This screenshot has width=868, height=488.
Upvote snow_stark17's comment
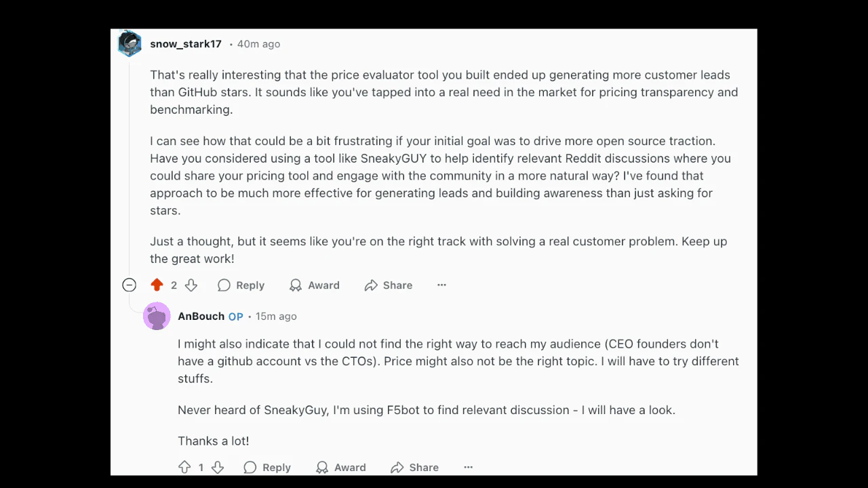click(157, 285)
